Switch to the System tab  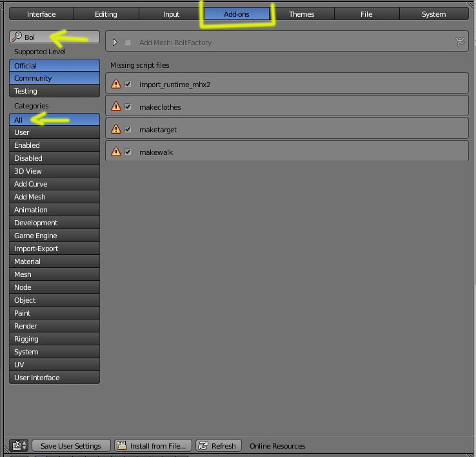[434, 14]
